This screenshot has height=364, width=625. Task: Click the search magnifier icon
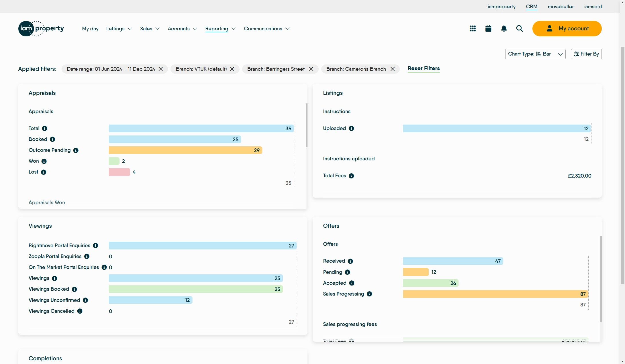click(519, 29)
